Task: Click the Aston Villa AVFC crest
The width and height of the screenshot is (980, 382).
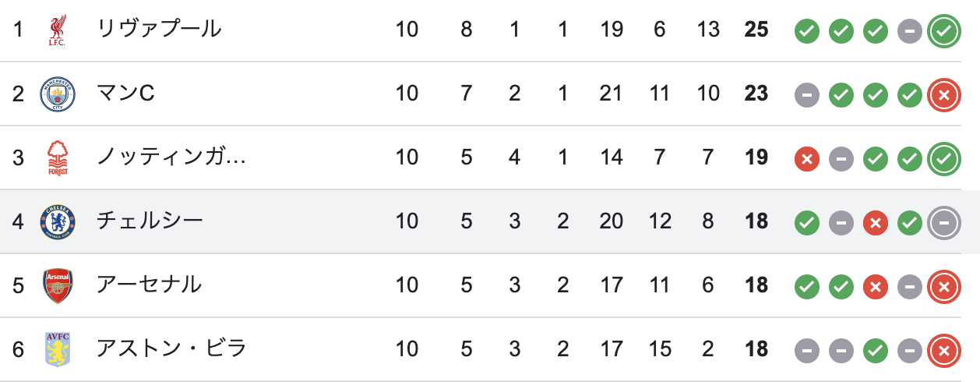Action: 58,350
